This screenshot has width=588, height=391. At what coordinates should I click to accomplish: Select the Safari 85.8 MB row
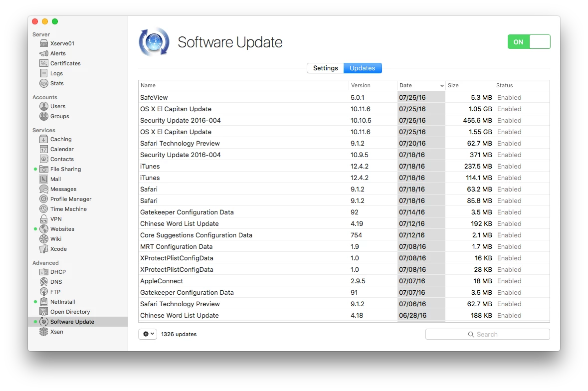click(x=344, y=200)
